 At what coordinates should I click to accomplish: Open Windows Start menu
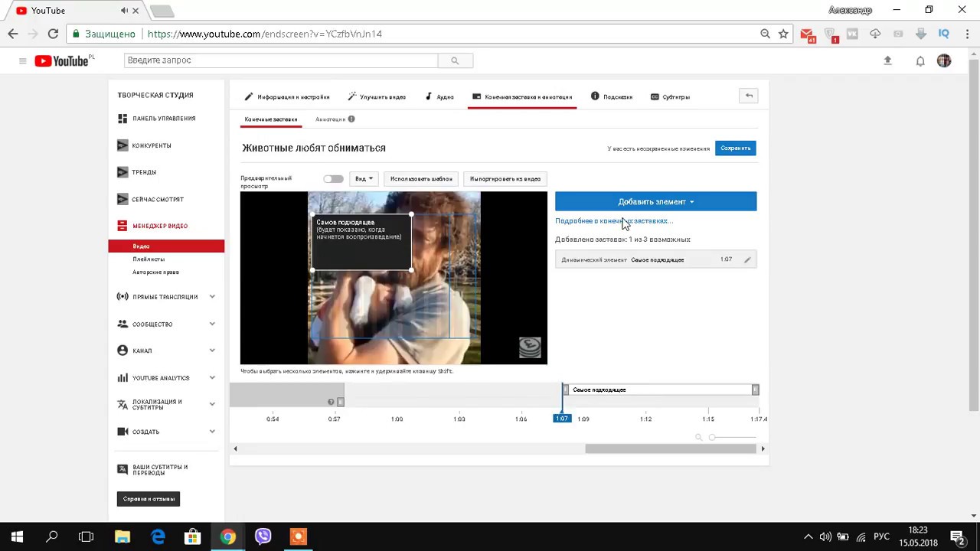17,536
